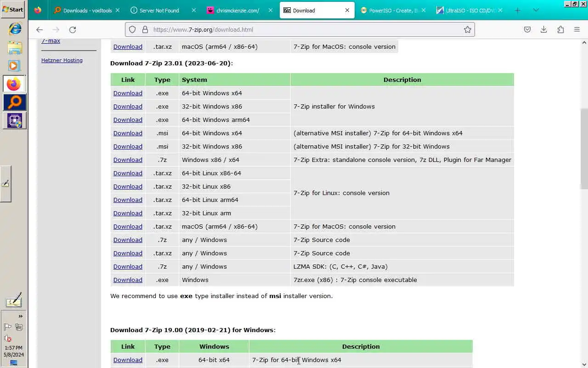Click the page vertical scrollbar thumb
This screenshot has width=588, height=368.
[584, 148]
